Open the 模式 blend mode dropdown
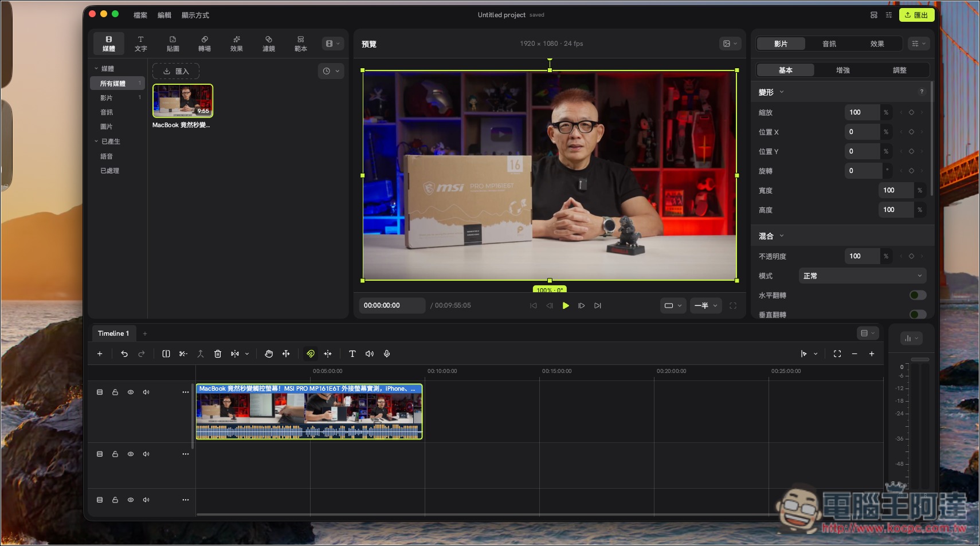The width and height of the screenshot is (980, 546). point(863,276)
